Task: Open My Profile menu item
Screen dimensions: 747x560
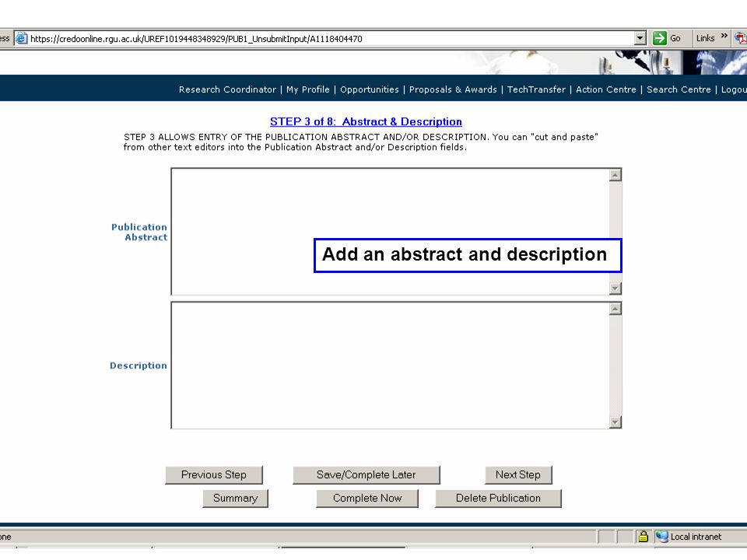Action: click(308, 89)
